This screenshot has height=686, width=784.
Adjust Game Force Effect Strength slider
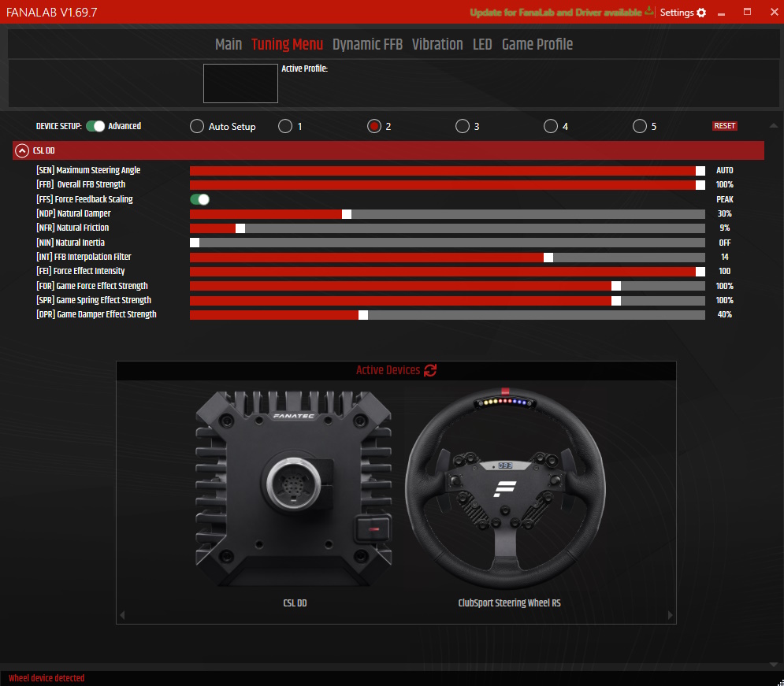(x=448, y=286)
